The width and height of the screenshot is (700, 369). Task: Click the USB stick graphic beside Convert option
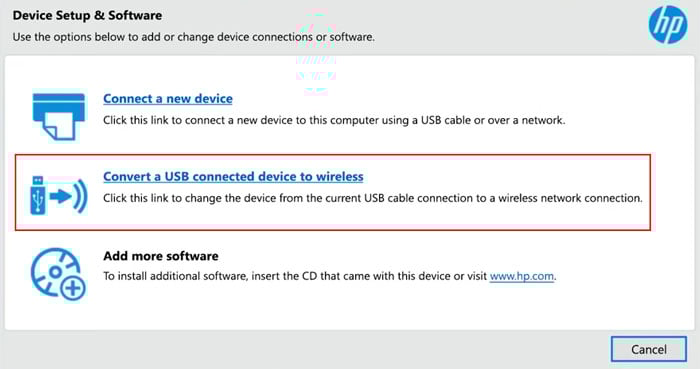tap(38, 195)
